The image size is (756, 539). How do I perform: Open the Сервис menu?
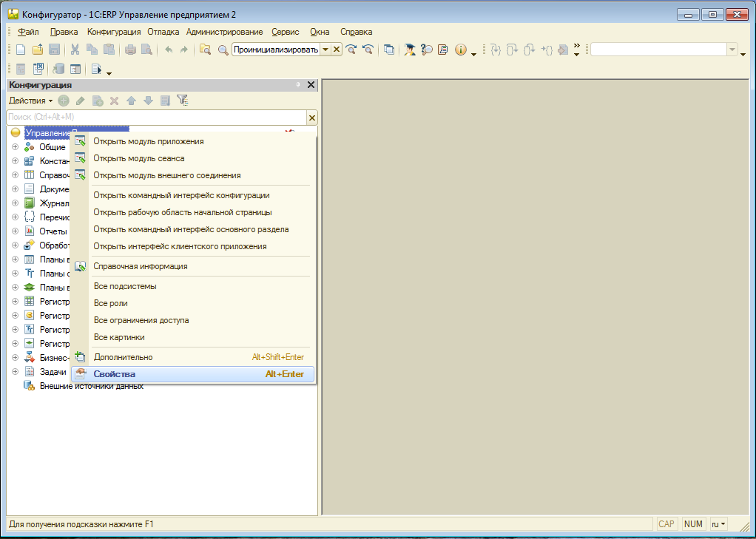(x=286, y=32)
